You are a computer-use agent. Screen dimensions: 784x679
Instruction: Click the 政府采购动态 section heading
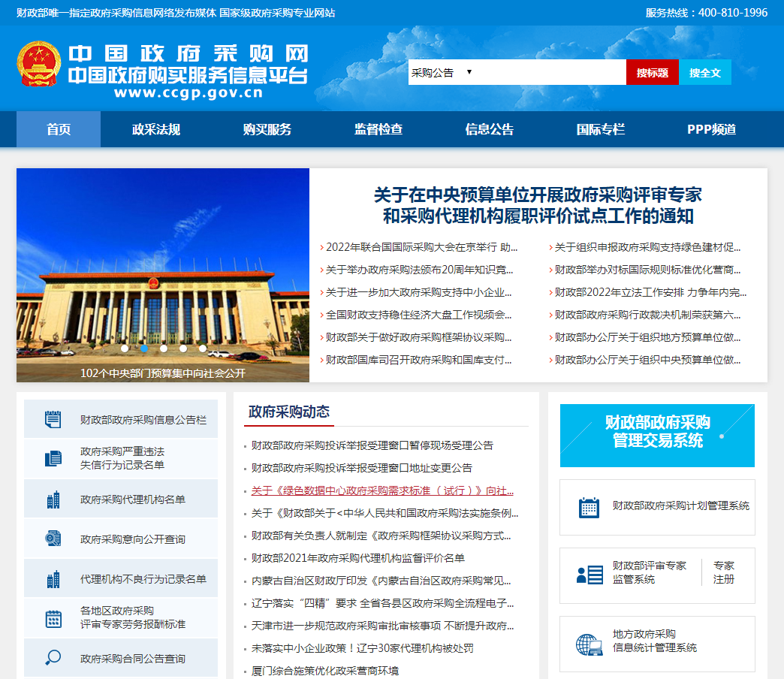click(289, 412)
